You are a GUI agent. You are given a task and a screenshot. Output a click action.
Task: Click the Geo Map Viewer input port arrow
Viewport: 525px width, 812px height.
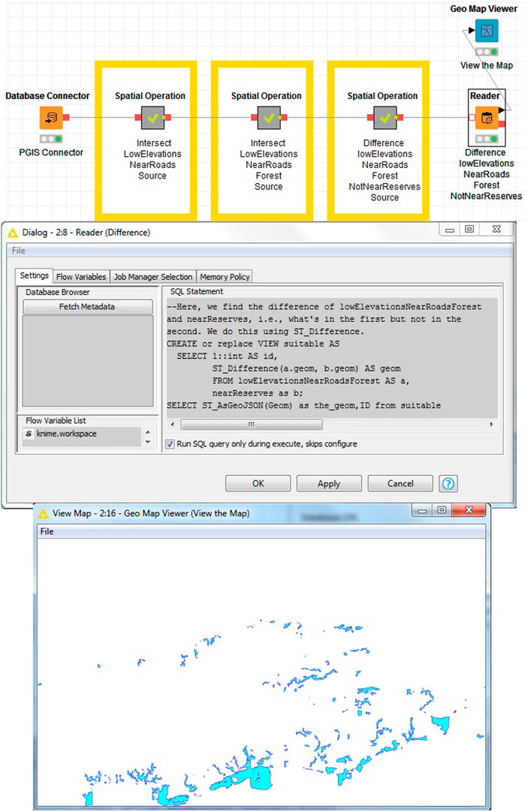(x=472, y=31)
